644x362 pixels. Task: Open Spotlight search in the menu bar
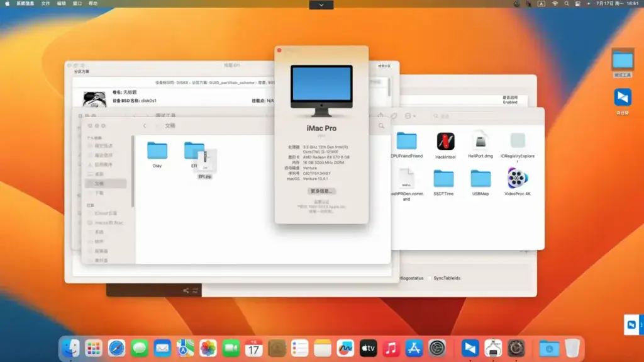pyautogui.click(x=567, y=3)
